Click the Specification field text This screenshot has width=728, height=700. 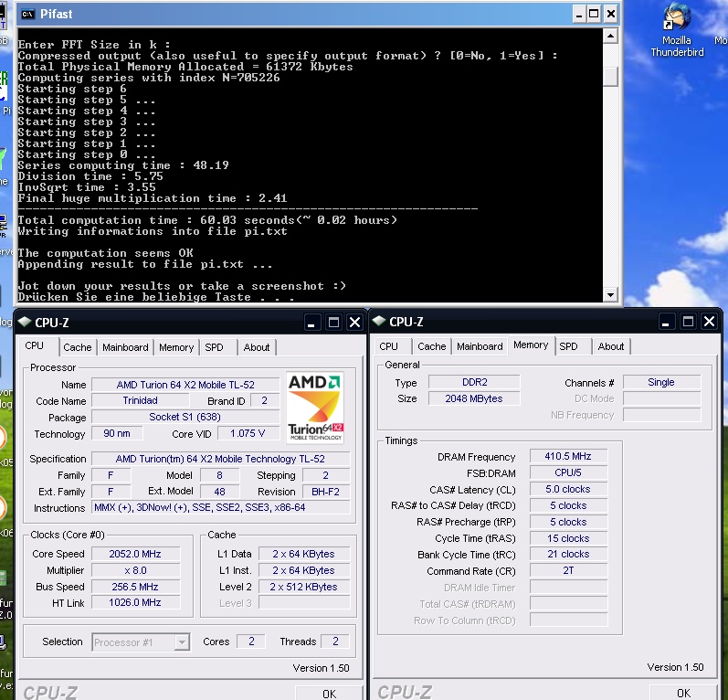[221, 459]
